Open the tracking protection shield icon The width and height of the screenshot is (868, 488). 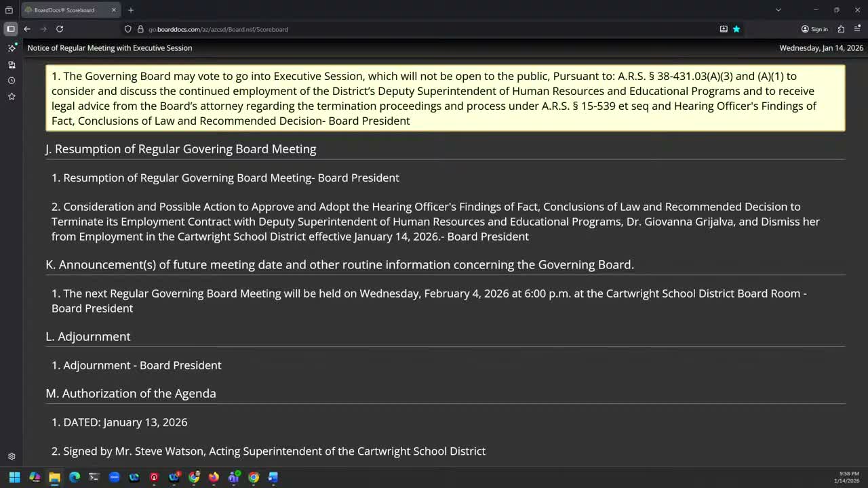point(127,29)
